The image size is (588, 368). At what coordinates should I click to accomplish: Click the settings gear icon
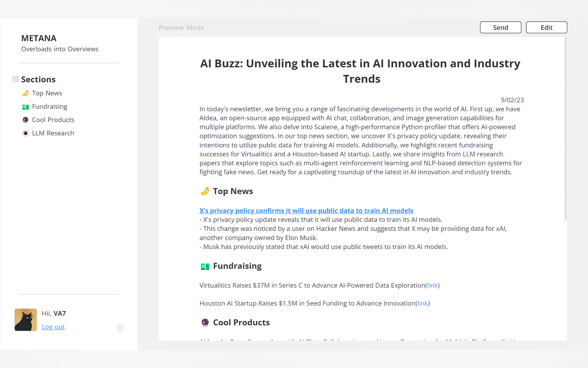pos(120,328)
